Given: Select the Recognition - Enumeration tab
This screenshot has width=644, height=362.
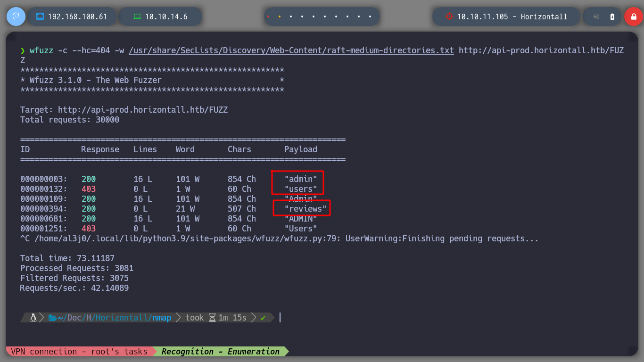Looking at the screenshot, I should point(221,352).
